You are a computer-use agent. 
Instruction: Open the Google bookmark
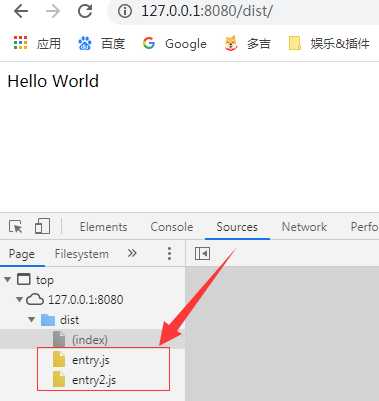pos(174,43)
